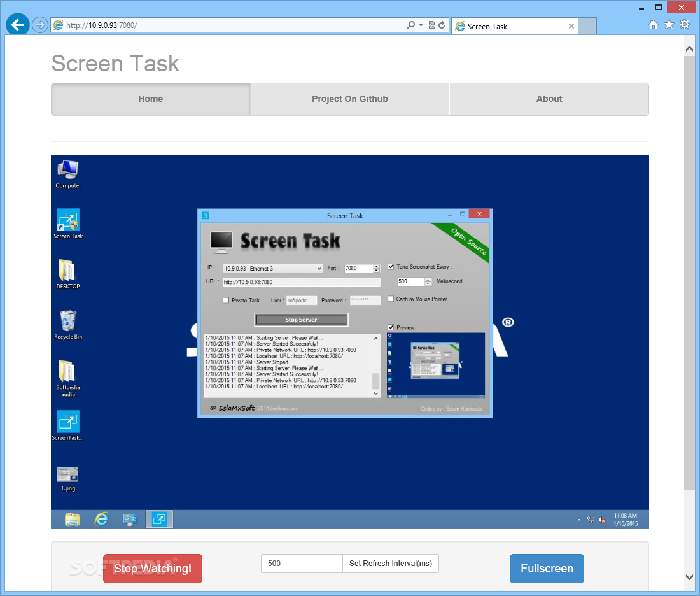Click the log list scroll up arrow

pos(376,338)
